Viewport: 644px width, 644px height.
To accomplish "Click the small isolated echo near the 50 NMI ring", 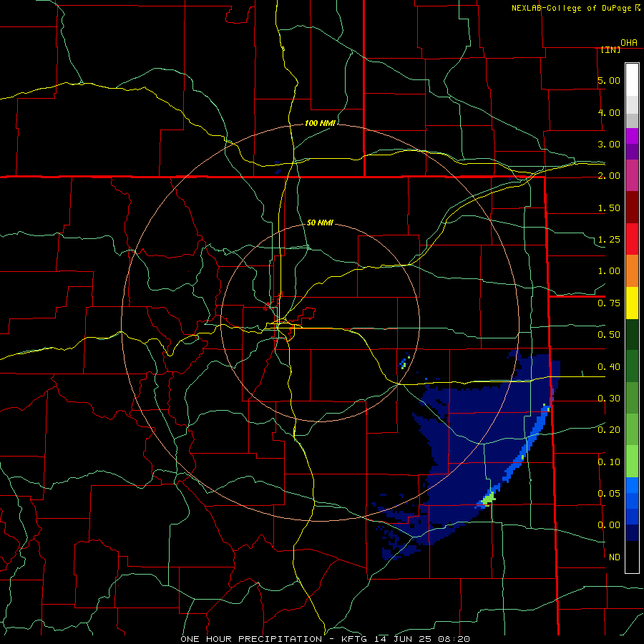I will point(404,361).
